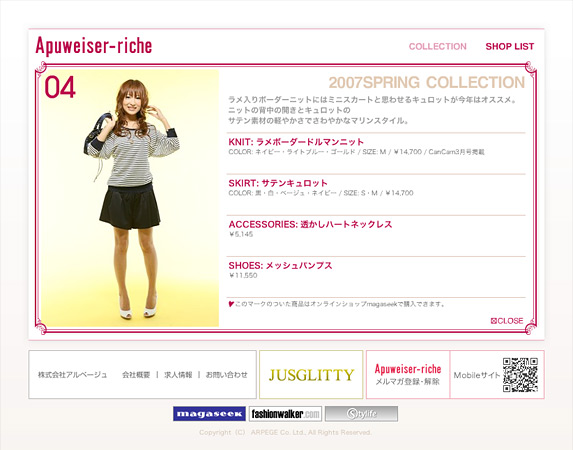This screenshot has height=450, width=573.
Task: Click the Mobile site QR code
Action: pos(520,375)
